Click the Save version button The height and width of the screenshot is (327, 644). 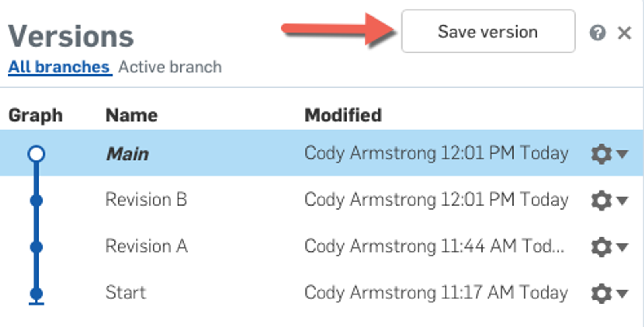pos(488,31)
